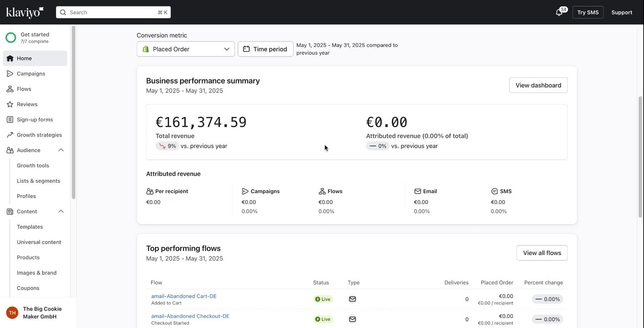The image size is (644, 328).
Task: Open the amail-Abandoned Checkout-DE flow link
Action: [190, 316]
